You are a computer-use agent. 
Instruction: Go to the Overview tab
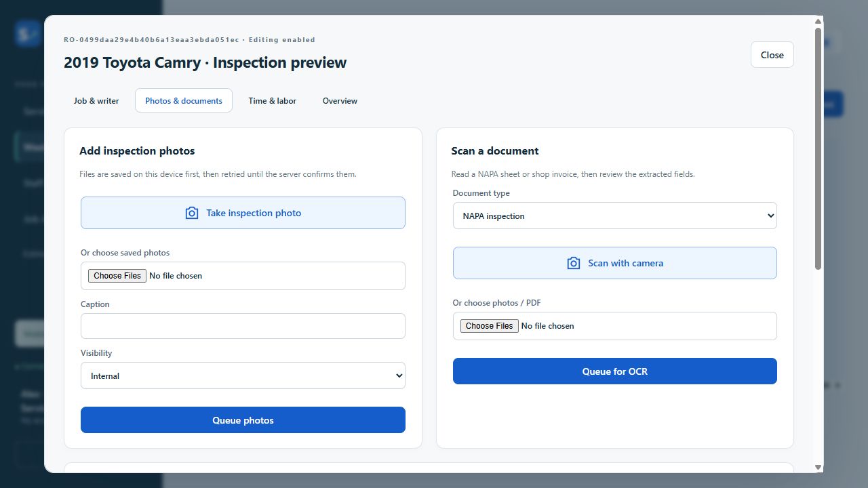pyautogui.click(x=340, y=100)
